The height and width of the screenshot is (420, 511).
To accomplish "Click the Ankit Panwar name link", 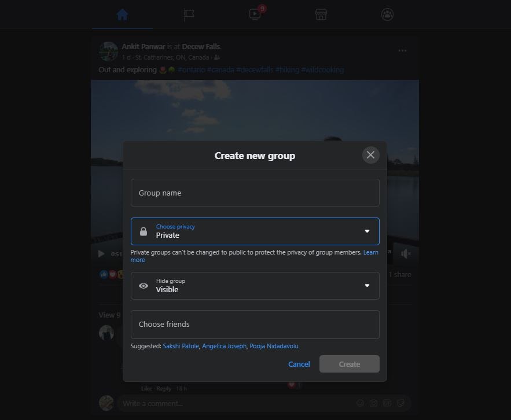I will (144, 47).
